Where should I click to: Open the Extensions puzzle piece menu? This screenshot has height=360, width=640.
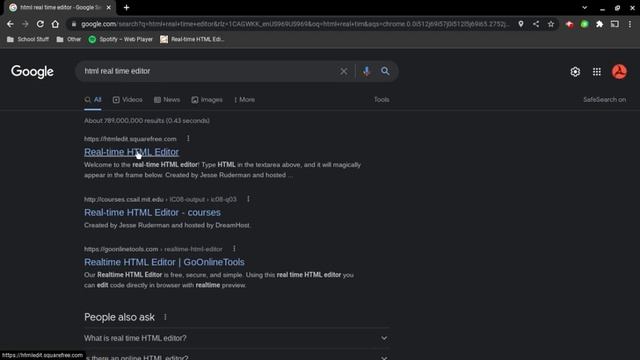coord(600,24)
